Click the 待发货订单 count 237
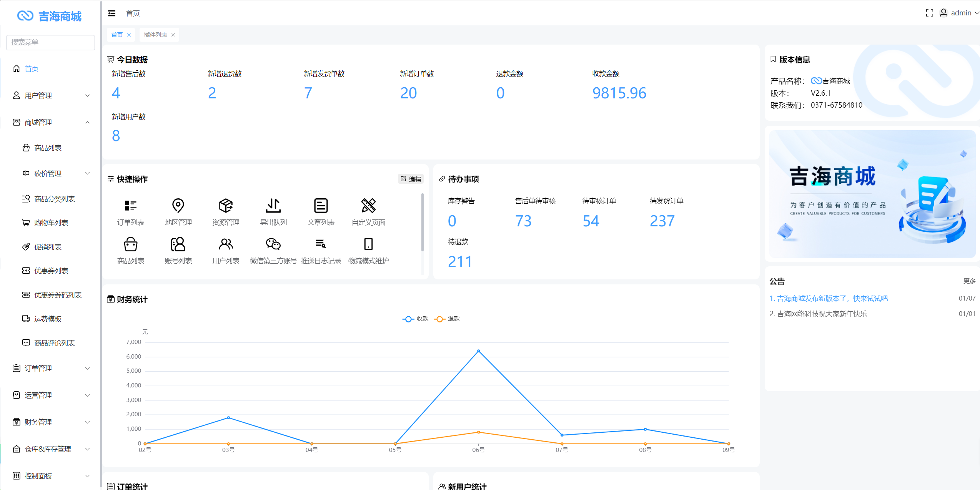Screen dimensions: 980x490 pyautogui.click(x=662, y=221)
